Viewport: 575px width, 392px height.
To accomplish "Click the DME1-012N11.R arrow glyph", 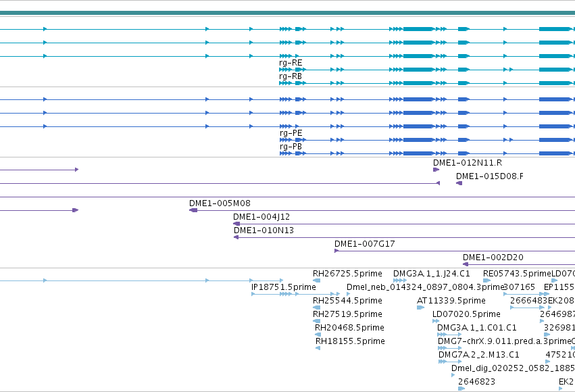I will (x=436, y=170).
